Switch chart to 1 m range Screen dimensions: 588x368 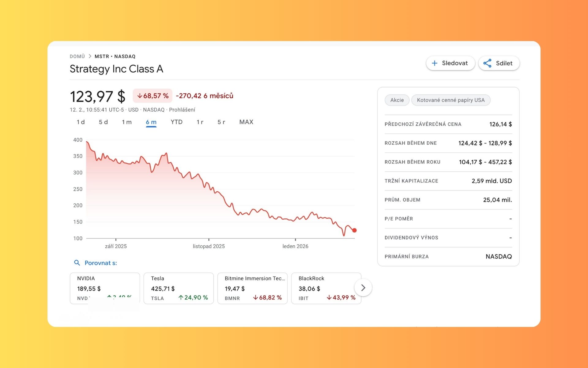[x=127, y=122]
